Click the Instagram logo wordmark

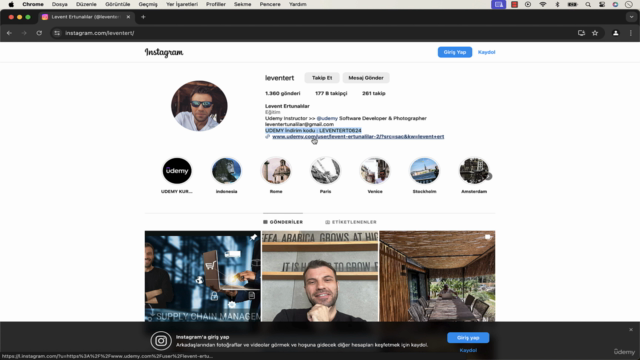click(164, 52)
